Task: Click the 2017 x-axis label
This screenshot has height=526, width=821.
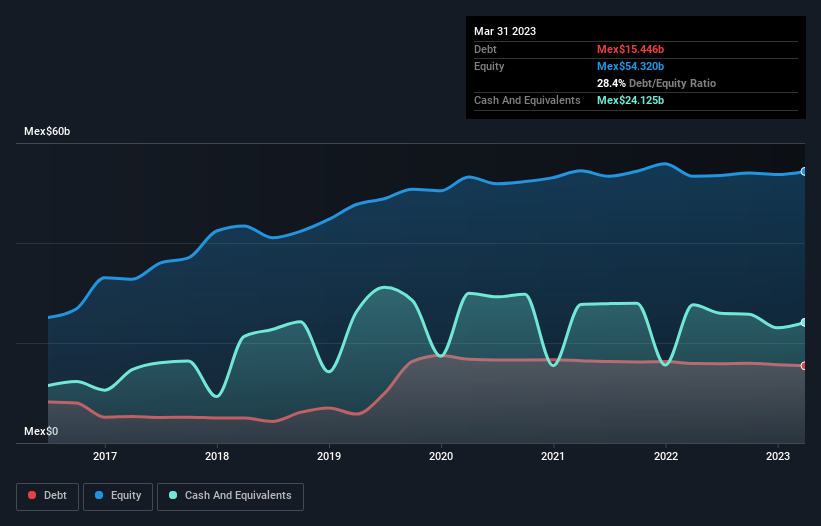Action: 105,456
